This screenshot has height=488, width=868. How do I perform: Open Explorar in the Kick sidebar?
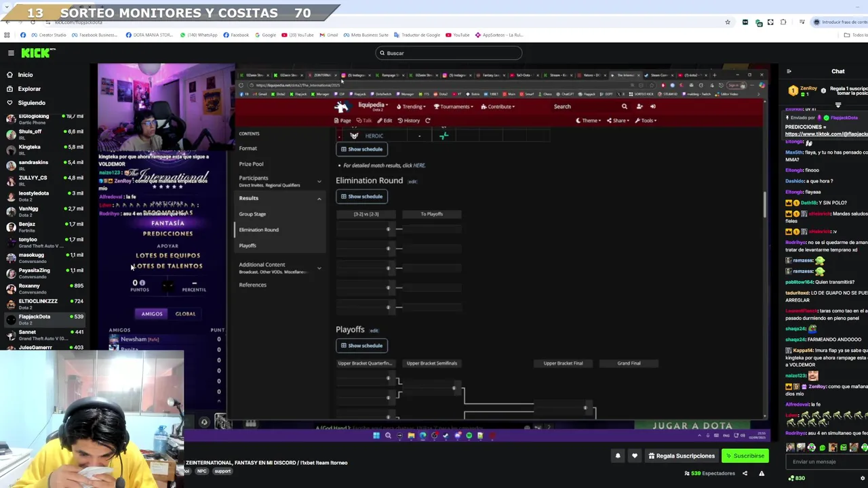[29, 89]
